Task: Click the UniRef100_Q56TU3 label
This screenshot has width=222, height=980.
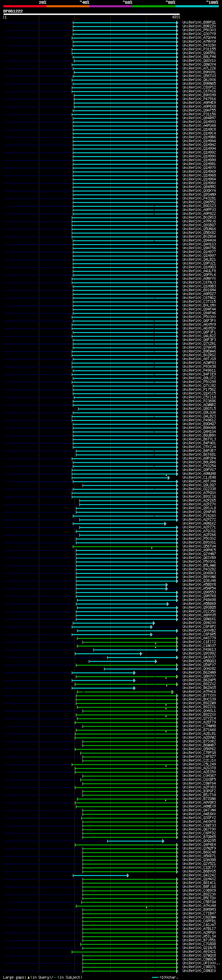Action: [199, 76]
